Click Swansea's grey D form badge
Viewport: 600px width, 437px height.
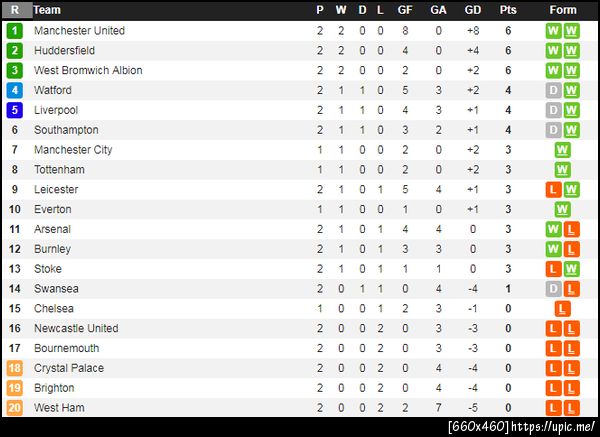pos(553,289)
